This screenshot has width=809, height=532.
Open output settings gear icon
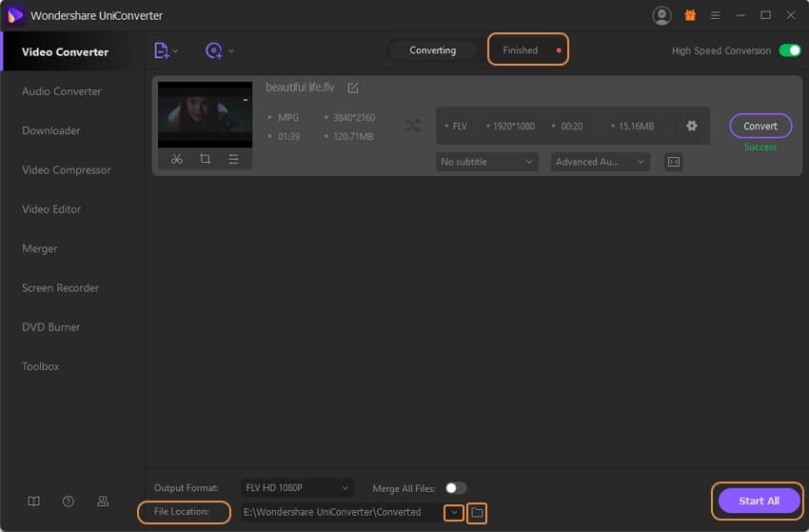click(x=692, y=126)
